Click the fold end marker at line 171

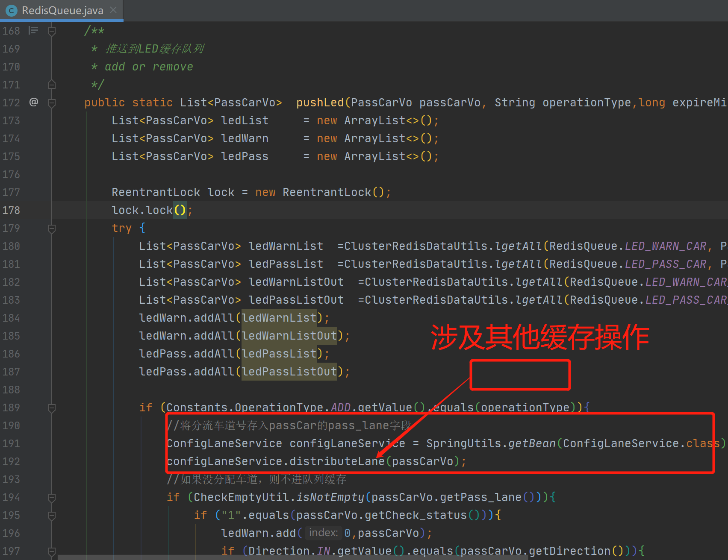[x=52, y=85]
